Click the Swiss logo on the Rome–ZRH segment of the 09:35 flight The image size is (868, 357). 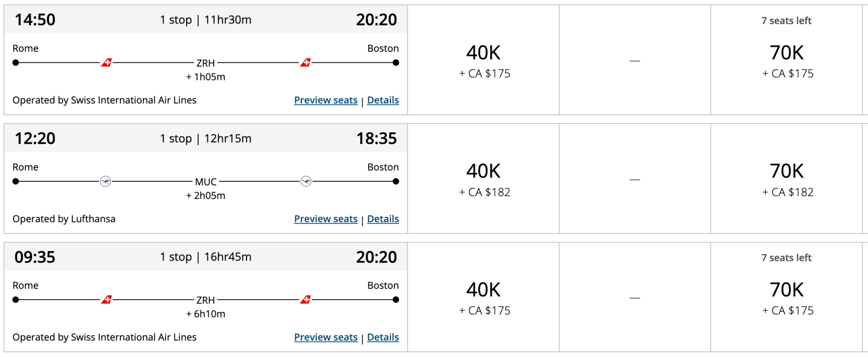(x=106, y=300)
